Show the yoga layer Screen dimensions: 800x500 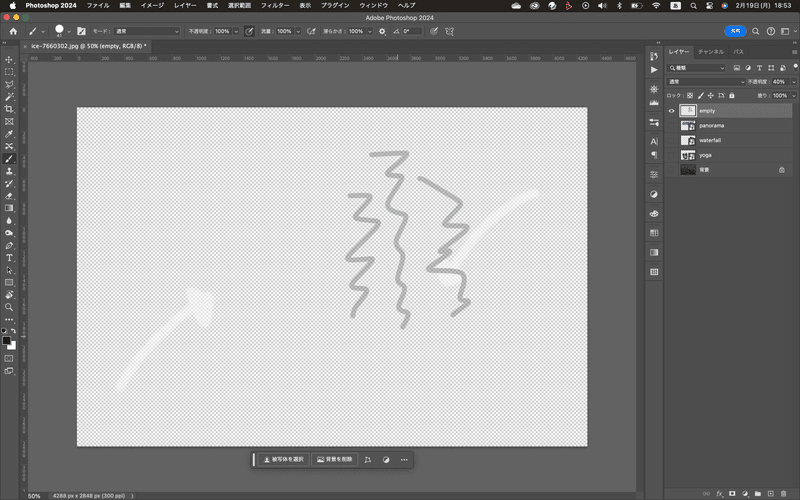point(671,155)
